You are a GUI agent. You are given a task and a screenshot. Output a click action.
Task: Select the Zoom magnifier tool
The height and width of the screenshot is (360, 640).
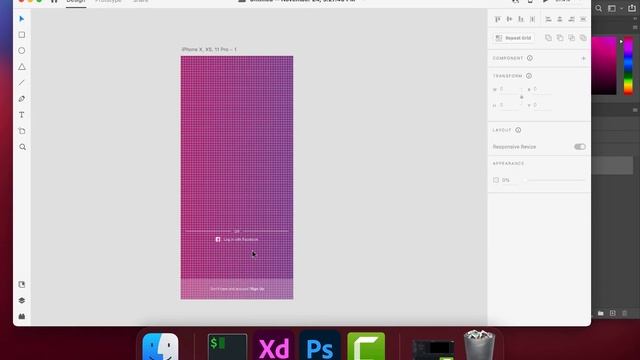(x=22, y=147)
